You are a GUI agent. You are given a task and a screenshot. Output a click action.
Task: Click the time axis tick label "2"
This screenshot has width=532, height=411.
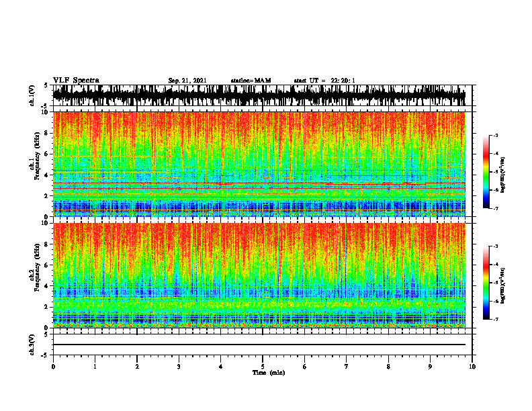[x=137, y=367]
